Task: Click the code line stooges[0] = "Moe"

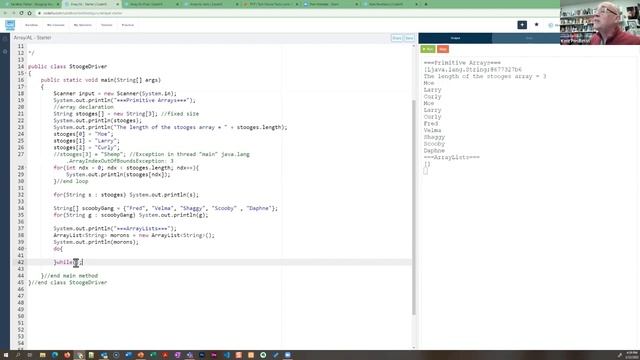Action: 84,134
